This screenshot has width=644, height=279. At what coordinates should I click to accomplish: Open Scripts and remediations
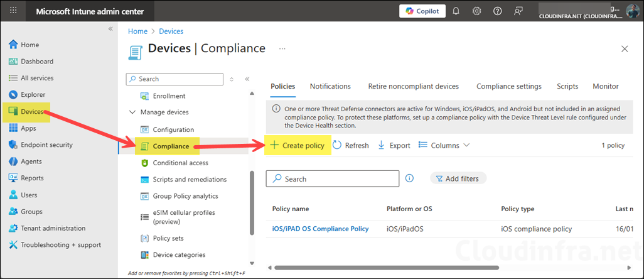pyautogui.click(x=190, y=179)
